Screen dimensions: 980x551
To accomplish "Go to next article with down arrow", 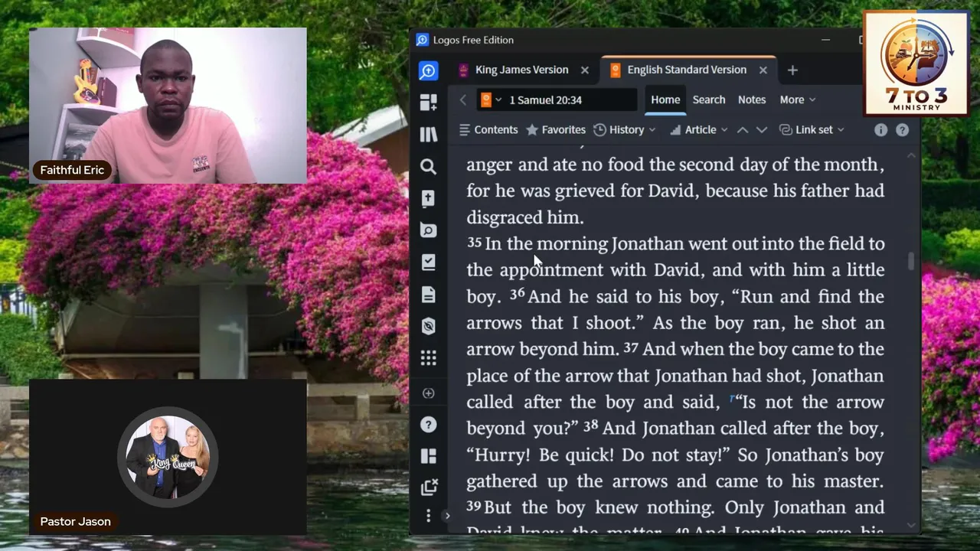I will click(x=762, y=130).
